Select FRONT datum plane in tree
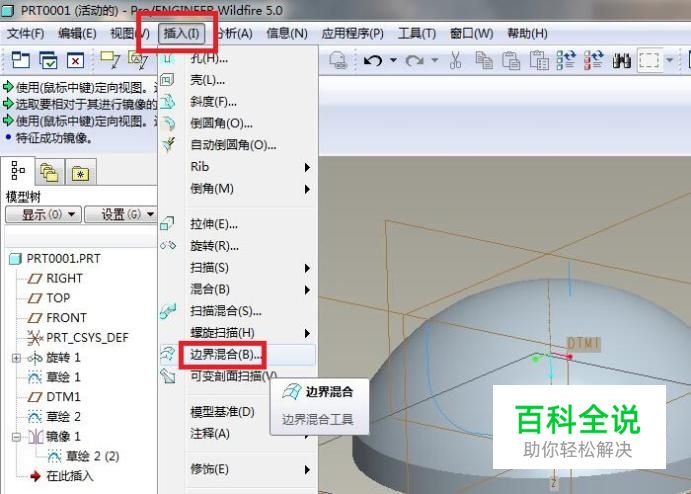 (66, 318)
